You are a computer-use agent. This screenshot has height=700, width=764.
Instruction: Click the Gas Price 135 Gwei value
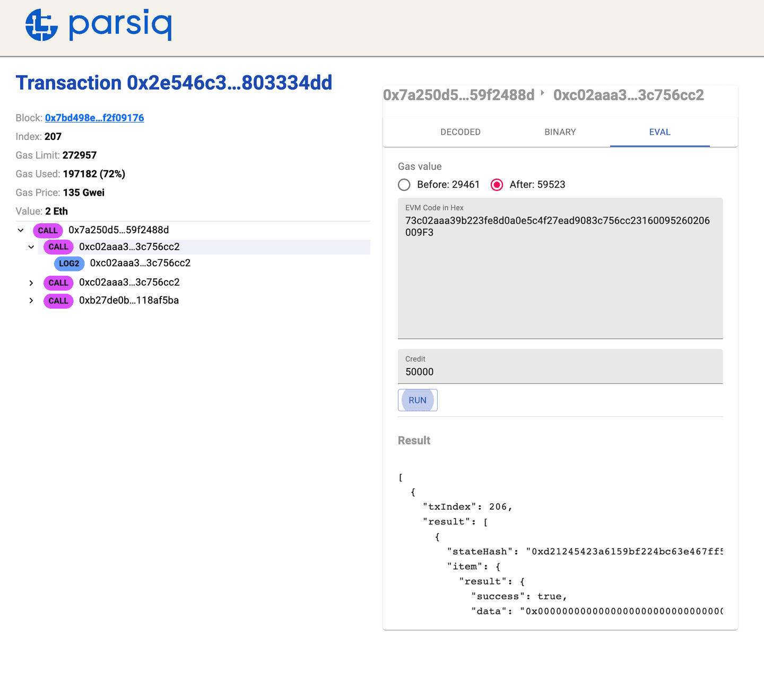84,192
